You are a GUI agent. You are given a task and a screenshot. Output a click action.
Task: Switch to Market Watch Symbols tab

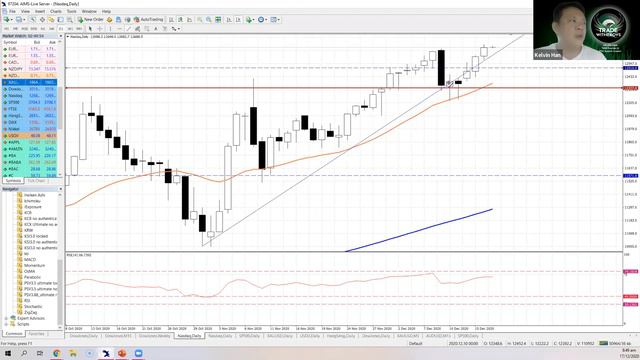tap(13, 180)
